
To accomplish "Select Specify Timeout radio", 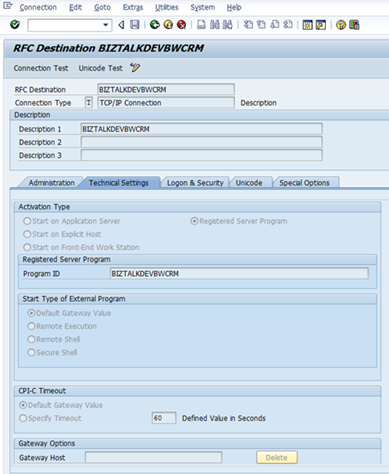I will point(23,418).
